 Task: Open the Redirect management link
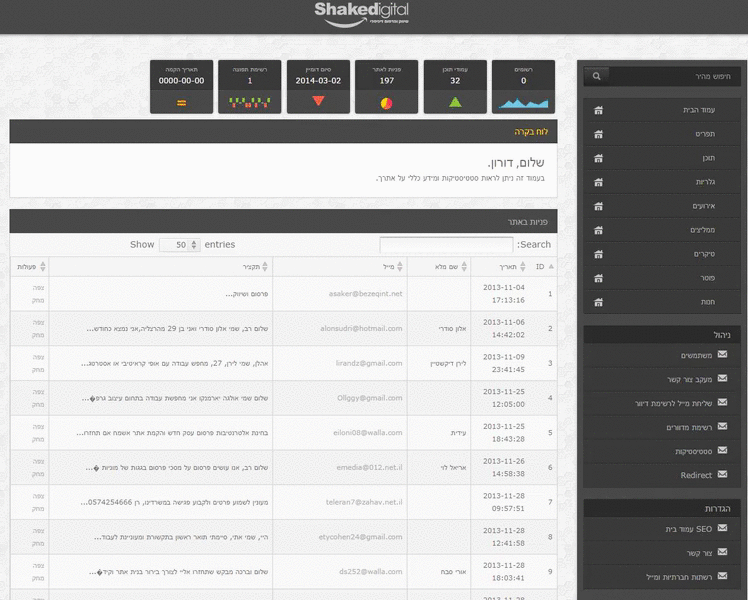click(x=696, y=475)
